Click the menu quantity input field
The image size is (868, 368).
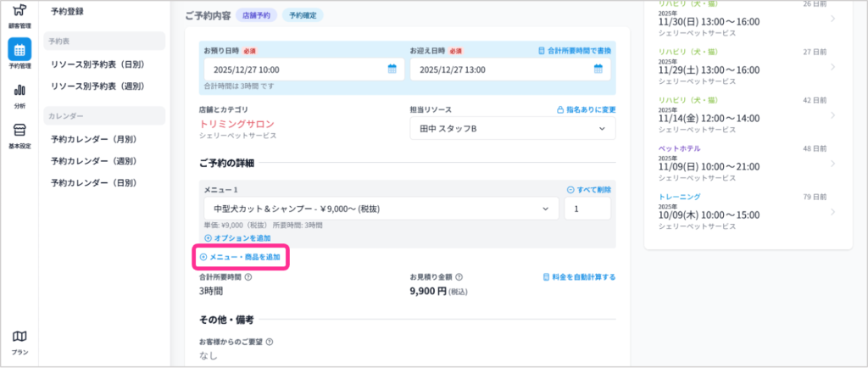pos(587,209)
